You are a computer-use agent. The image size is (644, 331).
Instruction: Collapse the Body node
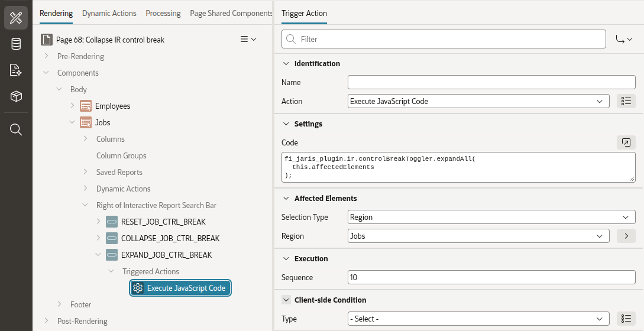[x=59, y=89]
